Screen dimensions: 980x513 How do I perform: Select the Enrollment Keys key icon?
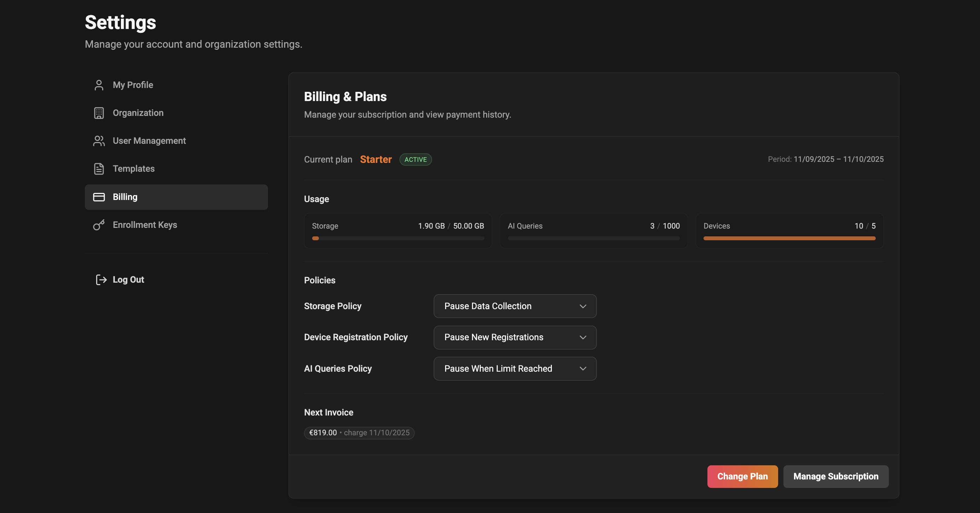pyautogui.click(x=99, y=225)
